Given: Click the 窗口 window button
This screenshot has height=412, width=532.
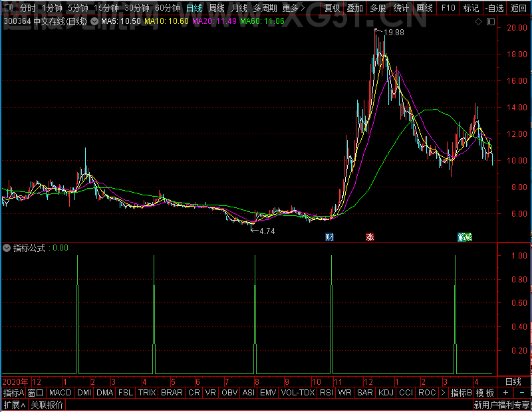Looking at the screenshot, I should coord(36,393).
